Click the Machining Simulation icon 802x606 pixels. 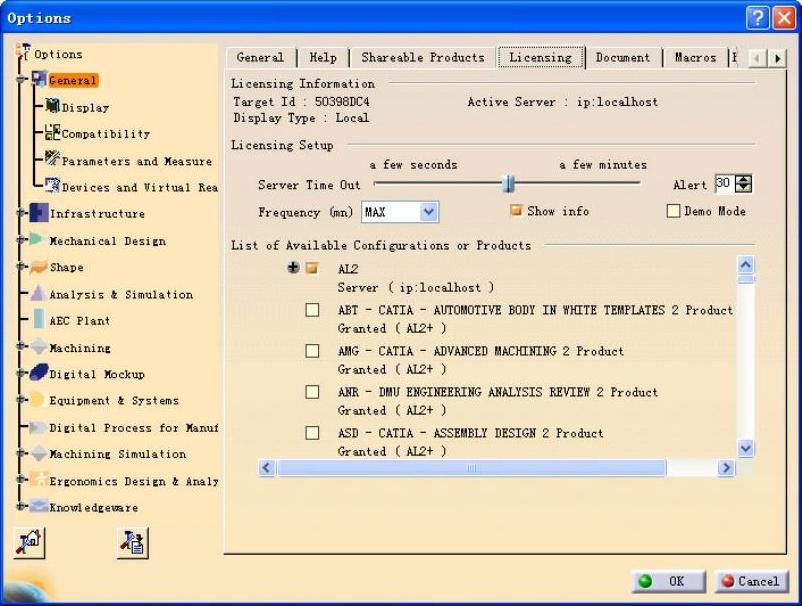(39, 453)
